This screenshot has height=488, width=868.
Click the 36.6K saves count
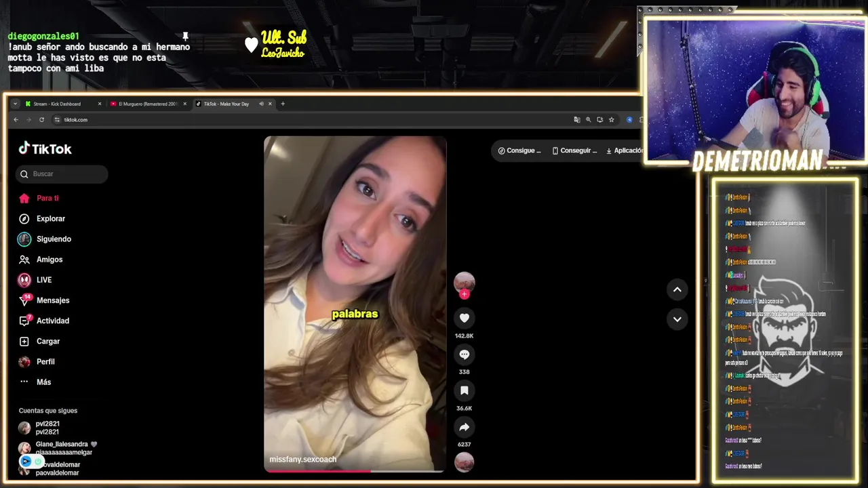pos(465,408)
